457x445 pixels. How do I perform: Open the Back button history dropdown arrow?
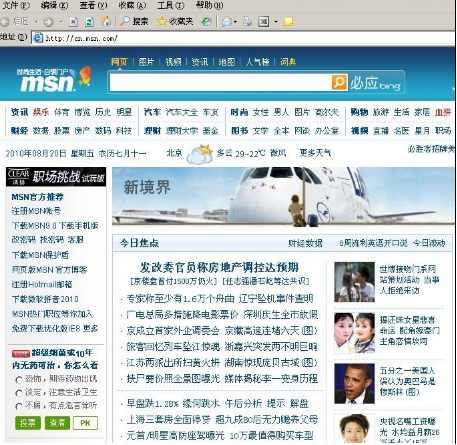(x=36, y=22)
